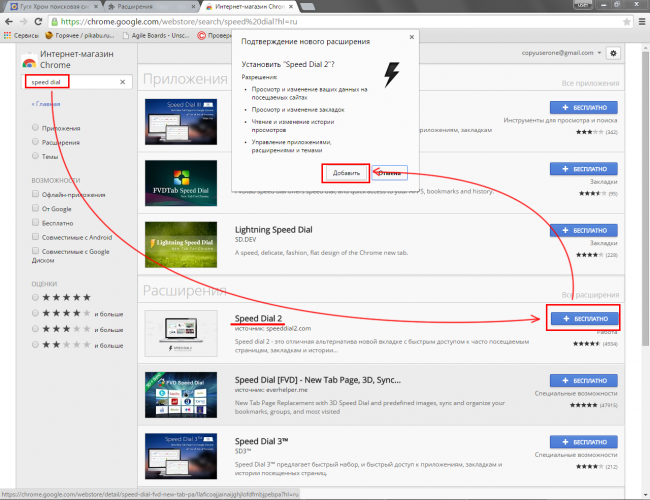Image resolution: width=650 pixels, height=500 pixels.
Task: Open the Speed Dial 3™ thumbnail
Action: tap(181, 456)
